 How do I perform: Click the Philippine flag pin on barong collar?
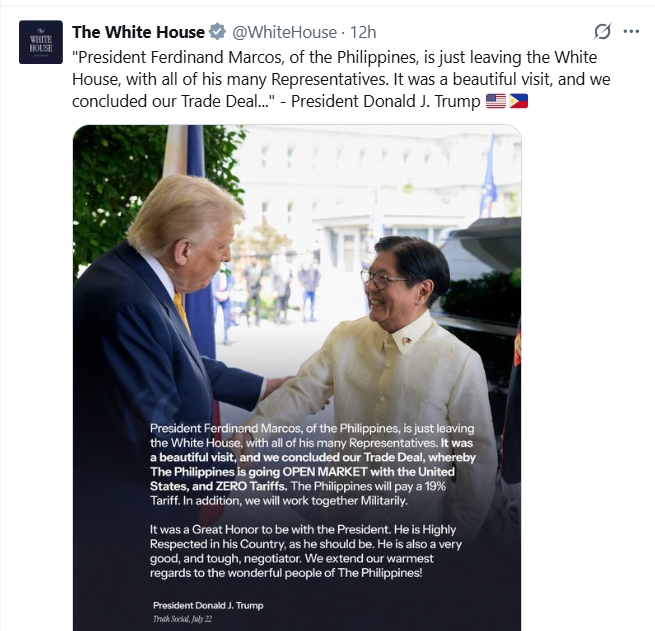[406, 340]
